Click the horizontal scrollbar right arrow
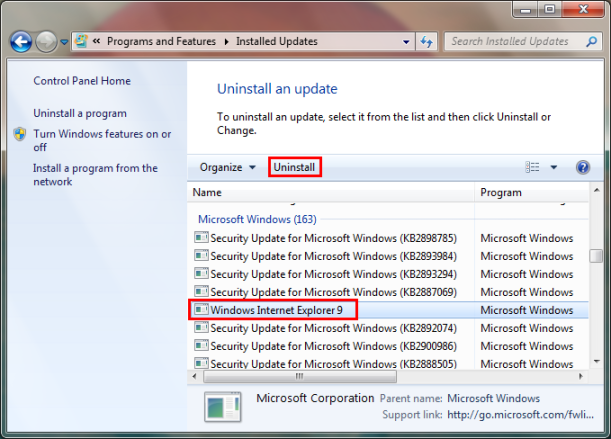611x439 pixels. (x=581, y=376)
